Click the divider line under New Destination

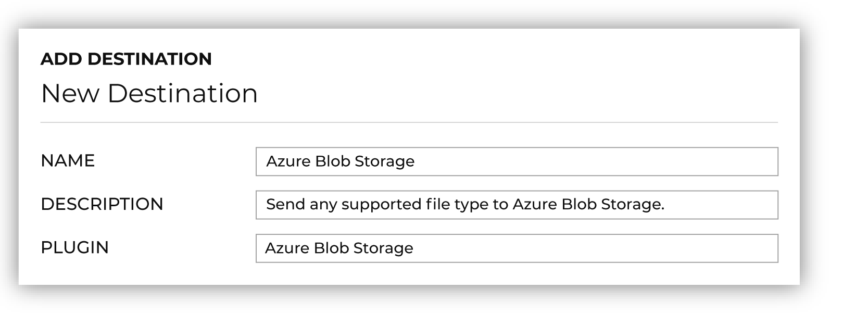[409, 123]
